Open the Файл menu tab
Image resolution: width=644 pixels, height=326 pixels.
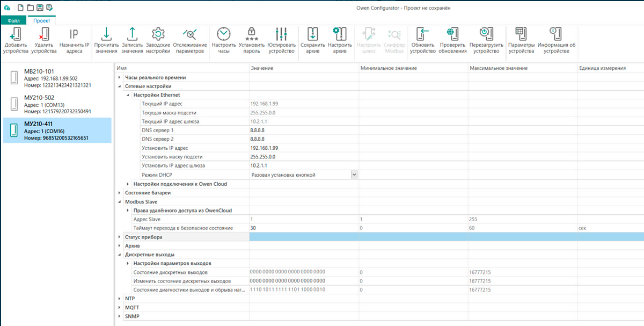13,20
